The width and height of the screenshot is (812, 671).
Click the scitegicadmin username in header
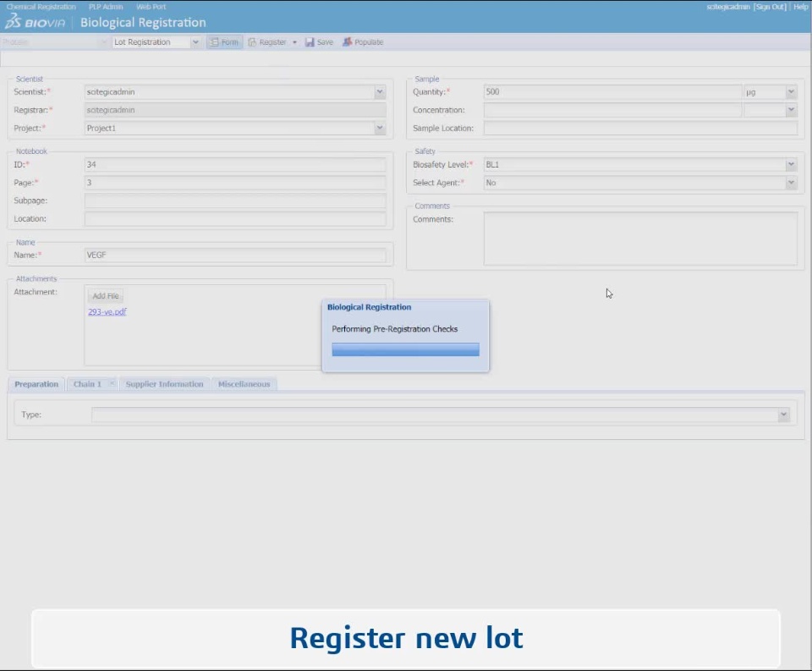(728, 7)
